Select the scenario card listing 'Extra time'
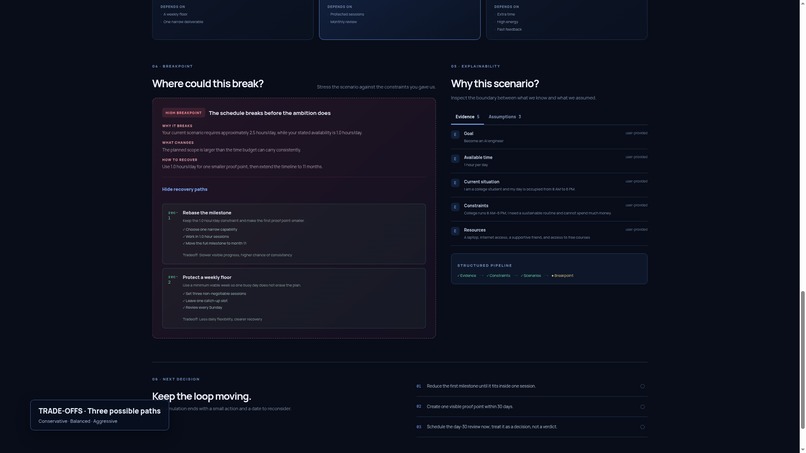Image resolution: width=806 pixels, height=453 pixels. coord(566,20)
